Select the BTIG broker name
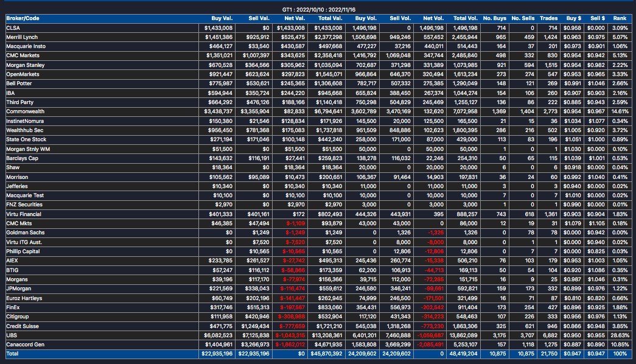 point(12,270)
